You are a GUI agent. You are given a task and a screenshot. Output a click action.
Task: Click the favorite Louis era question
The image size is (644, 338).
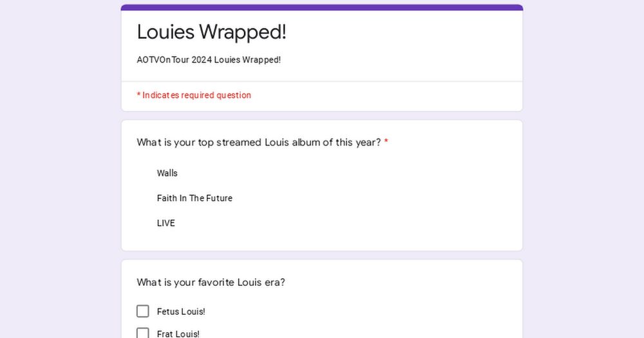click(211, 282)
